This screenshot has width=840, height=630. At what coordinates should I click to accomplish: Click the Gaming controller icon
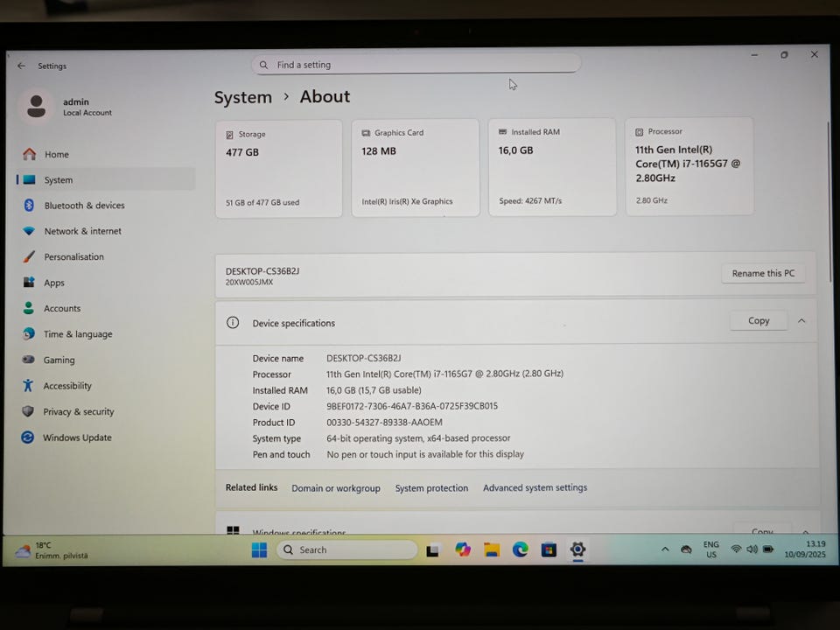coord(28,360)
